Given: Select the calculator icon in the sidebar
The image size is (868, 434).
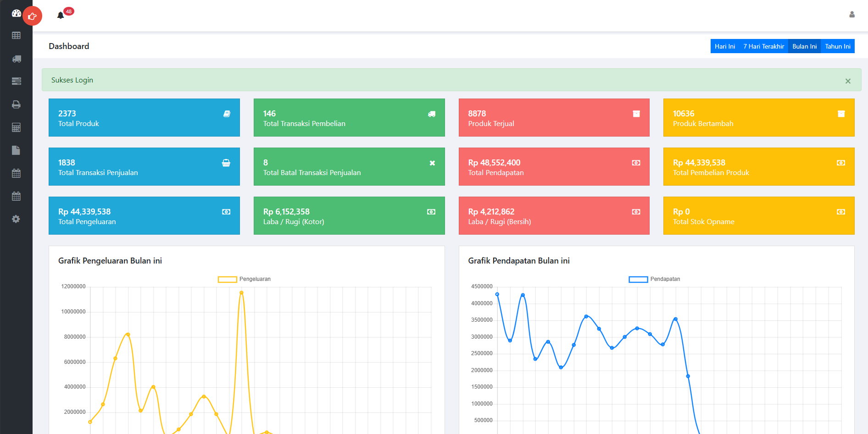Looking at the screenshot, I should tap(16, 127).
